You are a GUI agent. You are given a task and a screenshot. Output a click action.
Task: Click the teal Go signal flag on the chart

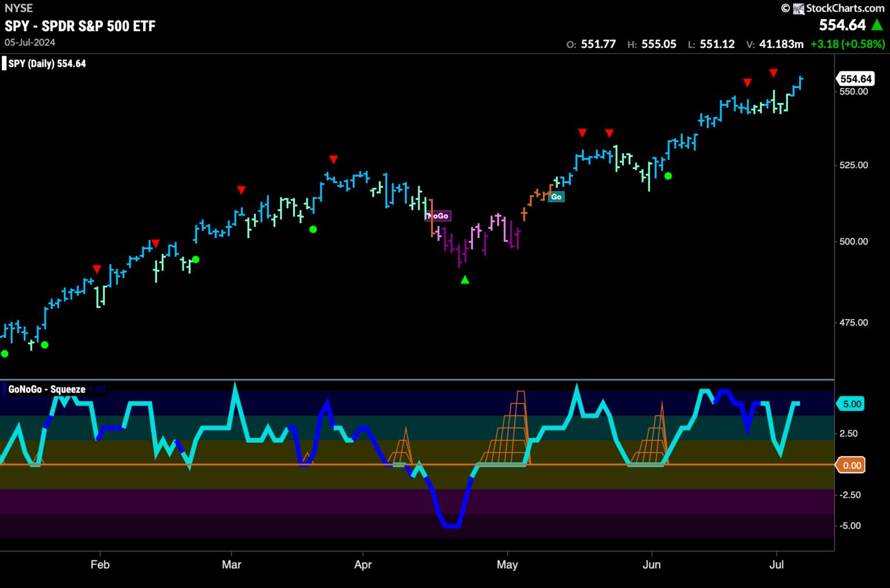coord(556,197)
